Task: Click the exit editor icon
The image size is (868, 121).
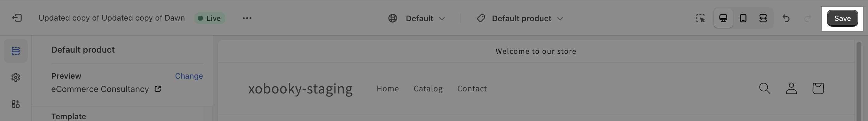Action: [x=17, y=18]
